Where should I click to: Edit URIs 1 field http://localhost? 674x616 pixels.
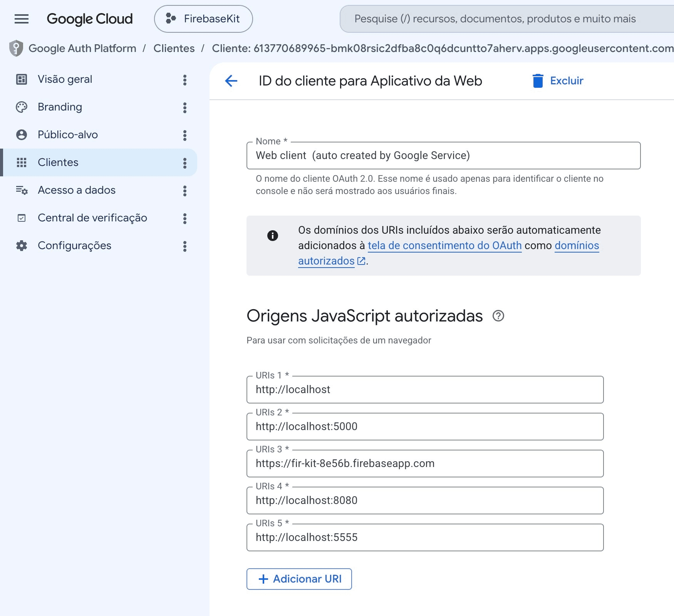pyautogui.click(x=425, y=390)
